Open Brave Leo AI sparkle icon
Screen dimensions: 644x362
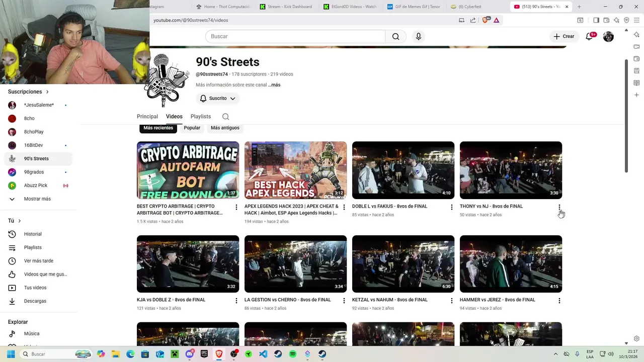(x=616, y=20)
